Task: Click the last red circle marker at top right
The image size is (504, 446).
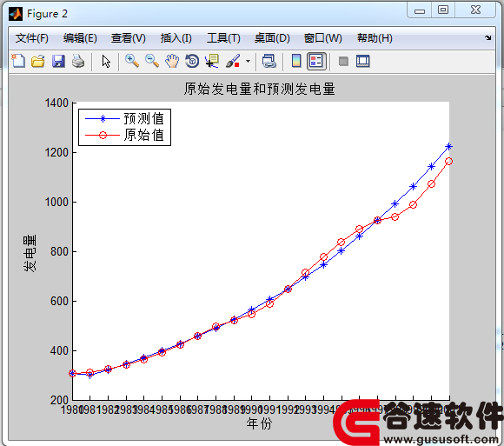Action: click(448, 162)
